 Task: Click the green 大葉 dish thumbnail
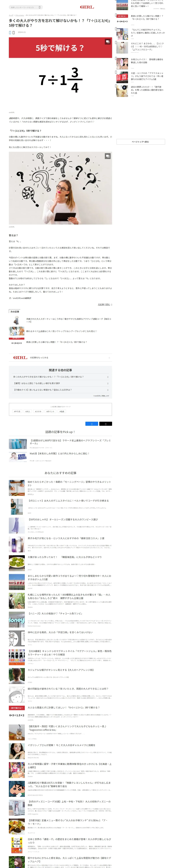[17, 563]
